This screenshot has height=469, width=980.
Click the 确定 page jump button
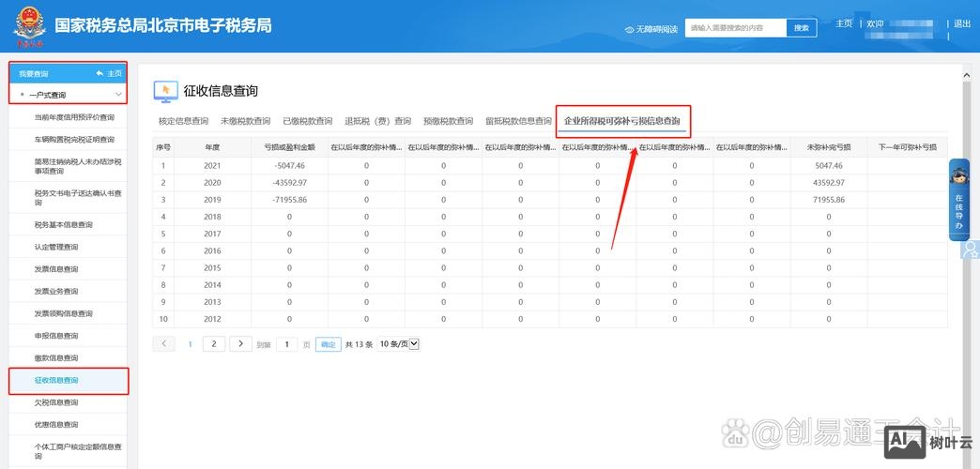pyautogui.click(x=329, y=345)
